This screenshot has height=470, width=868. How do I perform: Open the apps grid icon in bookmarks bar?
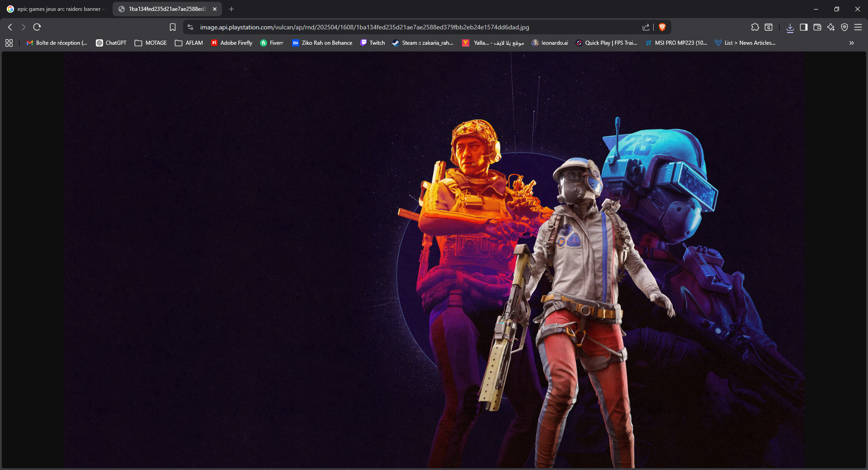click(9, 43)
